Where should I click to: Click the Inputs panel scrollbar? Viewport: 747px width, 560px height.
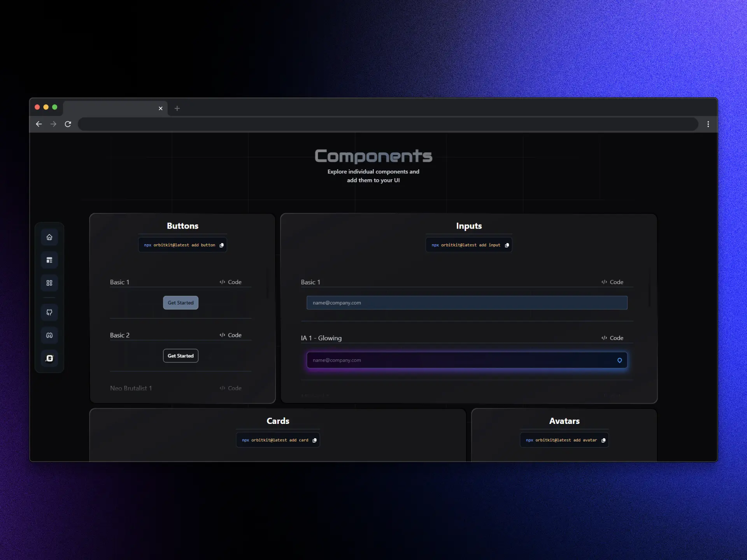(x=650, y=287)
